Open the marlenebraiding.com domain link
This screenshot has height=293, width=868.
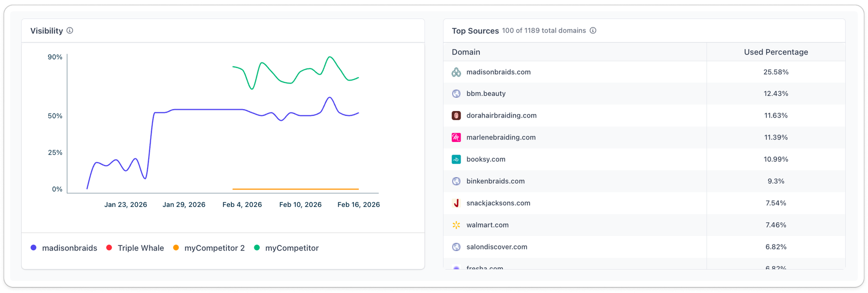(x=501, y=137)
